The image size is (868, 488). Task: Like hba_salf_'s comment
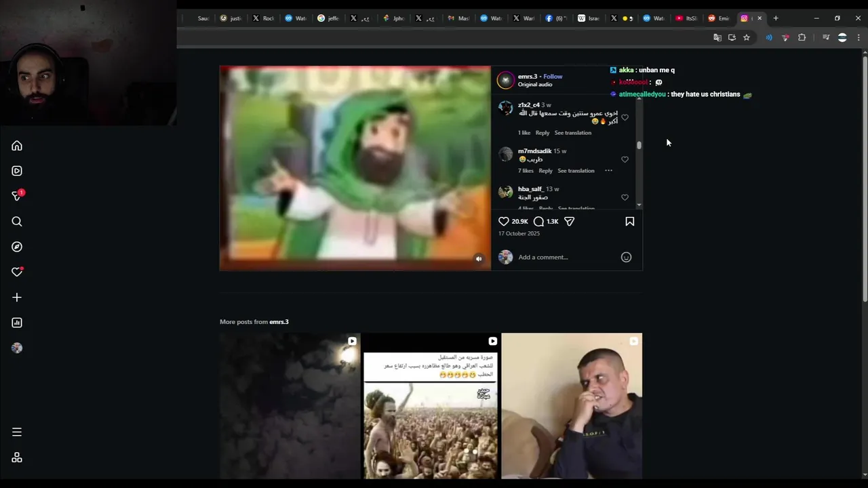[625, 197]
